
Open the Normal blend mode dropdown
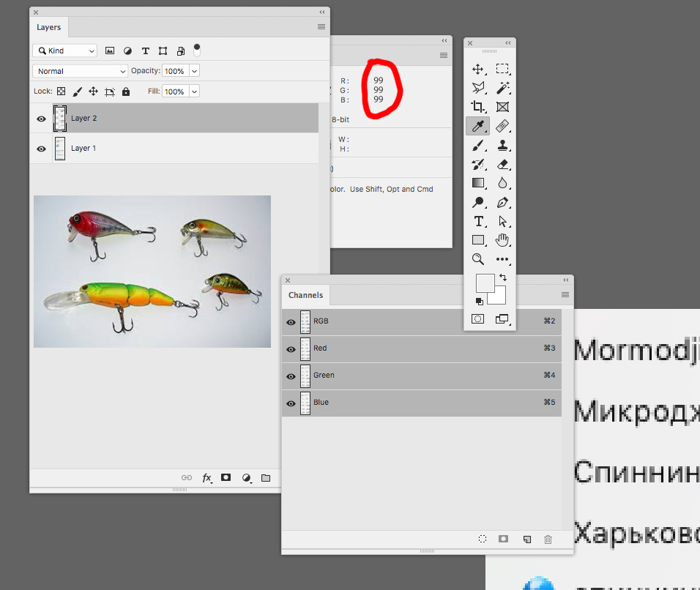pyautogui.click(x=81, y=71)
